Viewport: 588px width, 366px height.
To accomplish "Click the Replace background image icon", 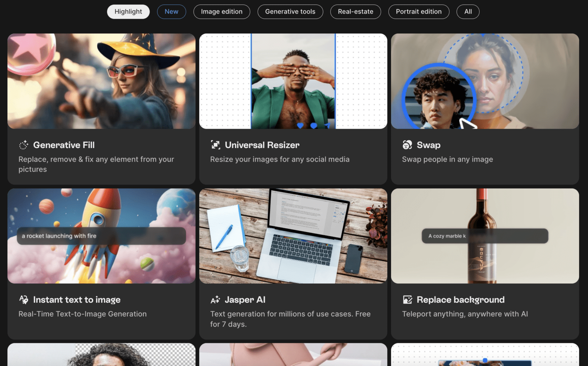I will 407,299.
